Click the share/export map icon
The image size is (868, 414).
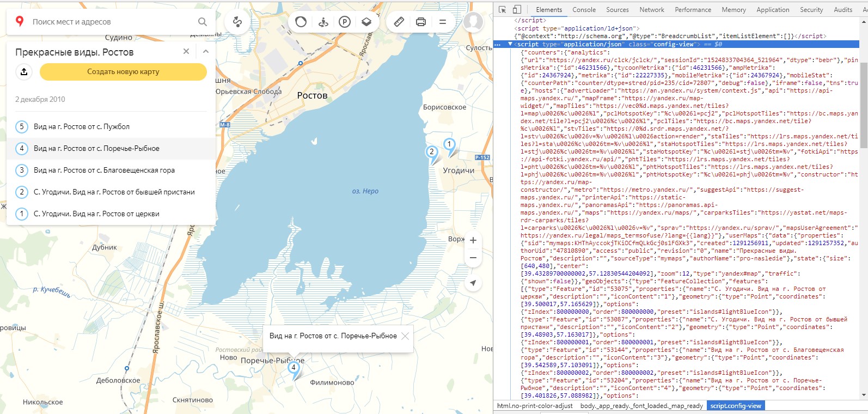tap(24, 71)
